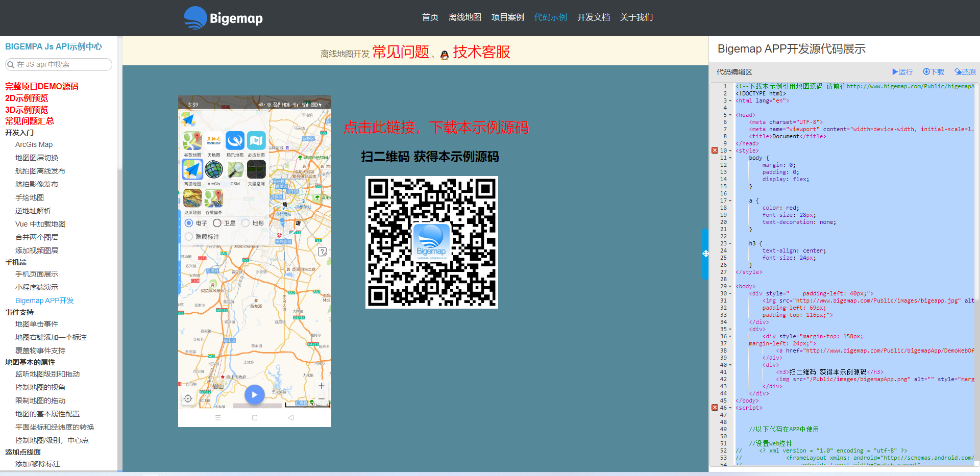Fold the 'a' CSS rule on line 17
980x476 pixels.
coord(730,201)
